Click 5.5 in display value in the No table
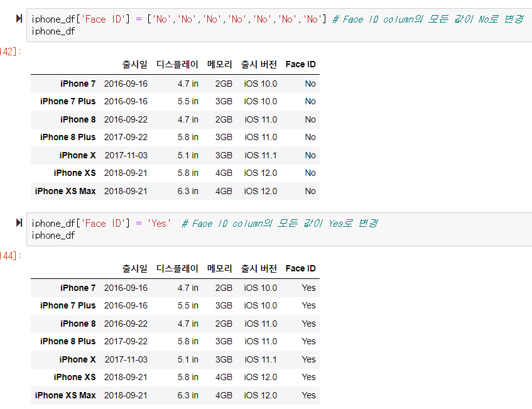Image resolution: width=532 pixels, height=409 pixels. click(x=188, y=102)
